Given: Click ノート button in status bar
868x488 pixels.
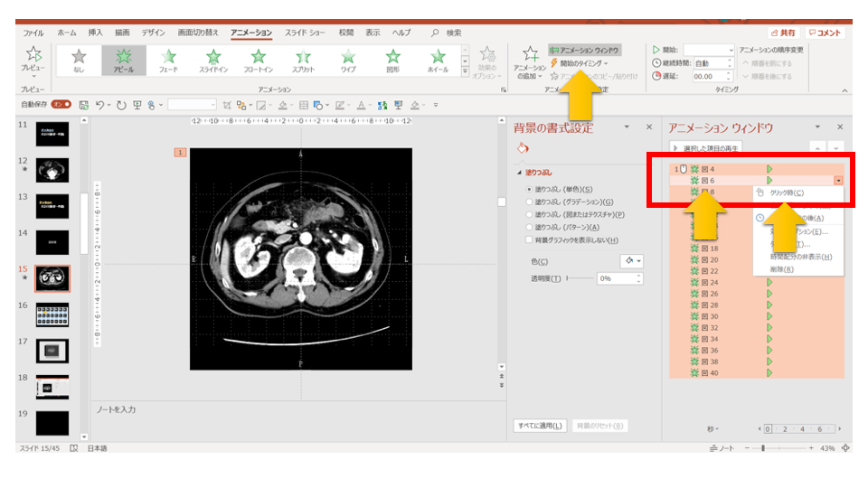Looking at the screenshot, I should [x=722, y=448].
